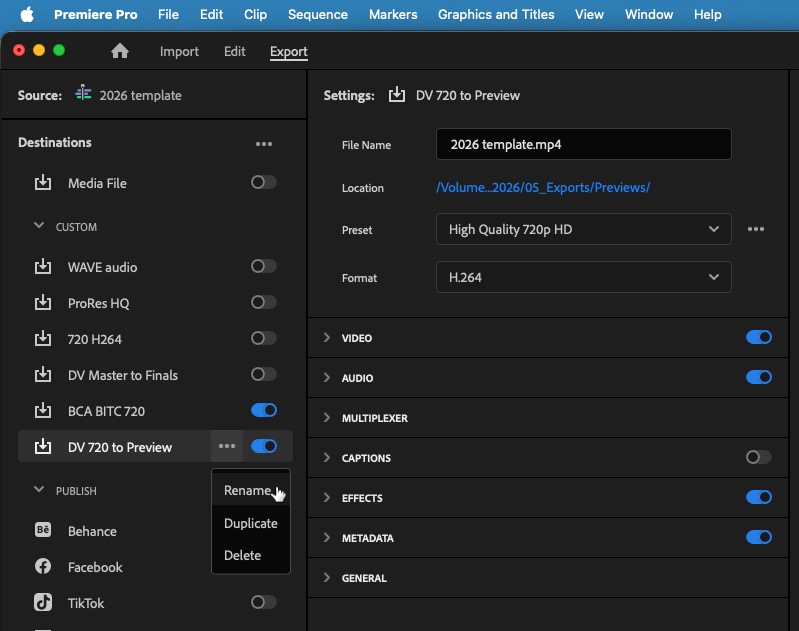The image size is (799, 631).
Task: Open the Apple menu
Action: 27,14
